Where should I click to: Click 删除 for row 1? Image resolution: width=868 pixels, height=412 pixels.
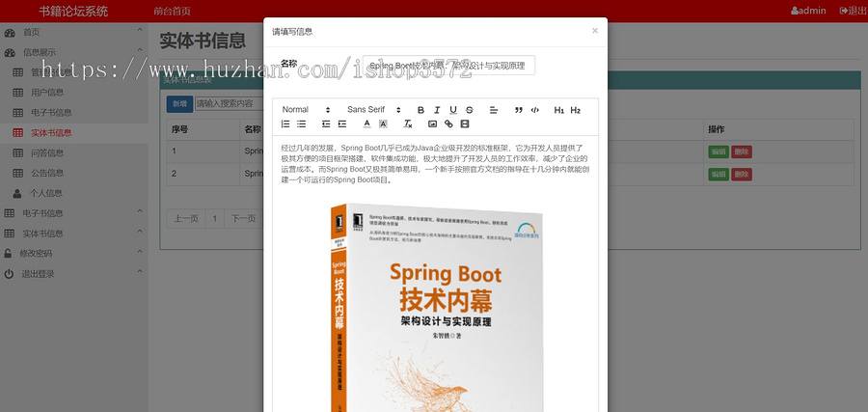point(742,151)
